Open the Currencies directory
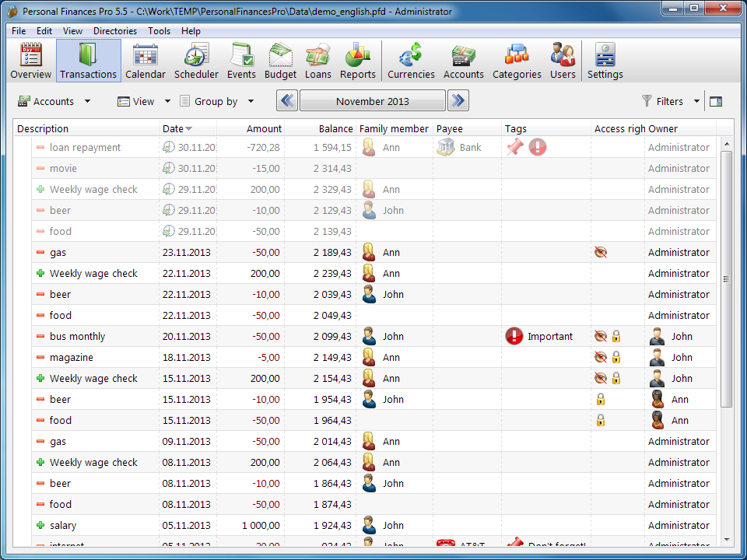Screen dimensions: 747x560 [x=411, y=61]
